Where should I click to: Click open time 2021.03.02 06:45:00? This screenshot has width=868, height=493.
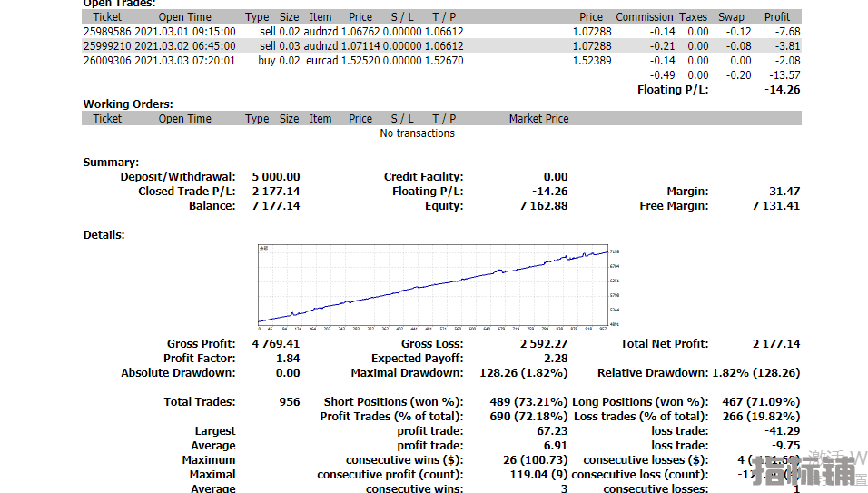pos(185,46)
